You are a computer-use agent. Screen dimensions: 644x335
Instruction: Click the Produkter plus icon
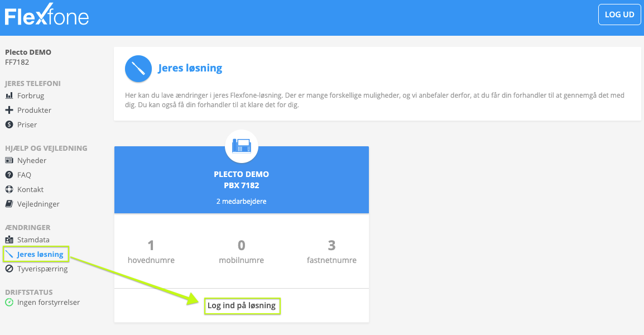(9, 110)
